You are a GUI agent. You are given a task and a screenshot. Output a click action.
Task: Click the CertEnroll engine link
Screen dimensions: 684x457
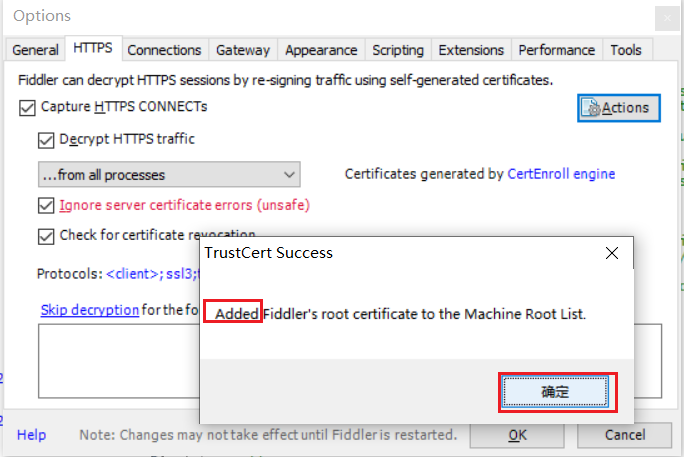[561, 174]
